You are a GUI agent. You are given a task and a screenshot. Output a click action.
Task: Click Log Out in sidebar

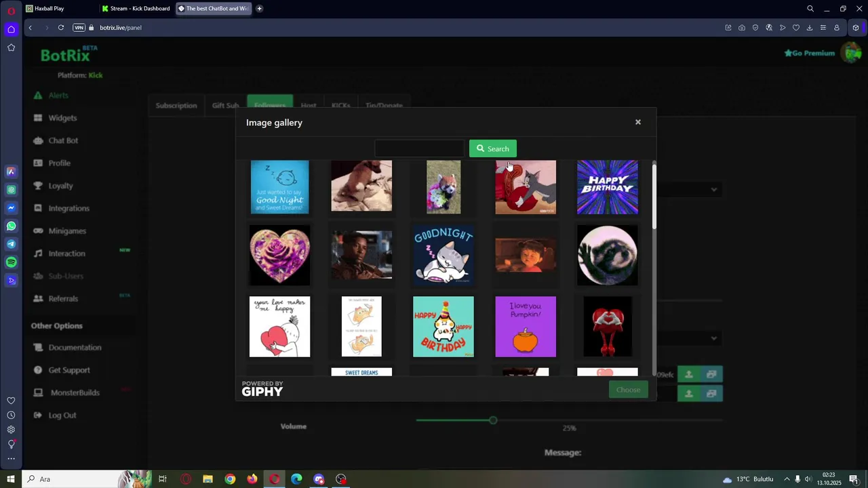(62, 415)
